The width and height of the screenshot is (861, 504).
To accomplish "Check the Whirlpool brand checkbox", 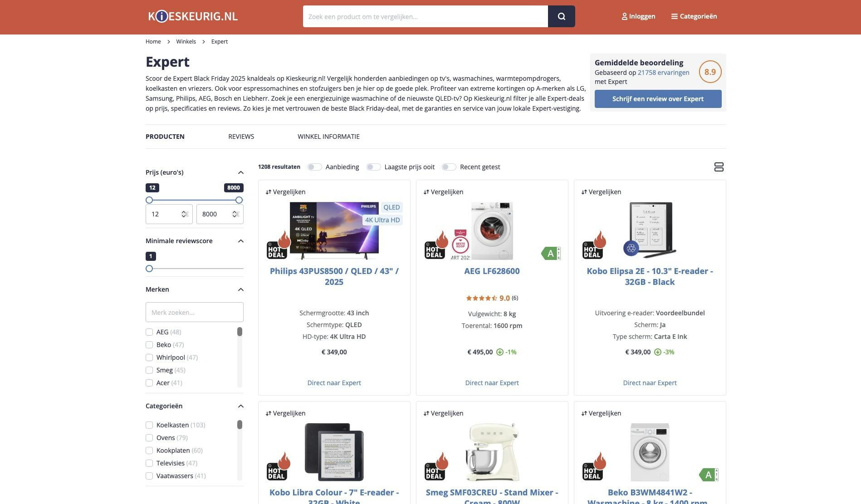I will click(x=149, y=357).
